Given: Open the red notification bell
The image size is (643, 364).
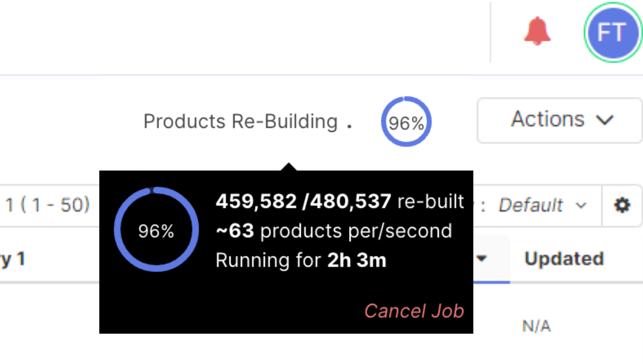Looking at the screenshot, I should (537, 31).
